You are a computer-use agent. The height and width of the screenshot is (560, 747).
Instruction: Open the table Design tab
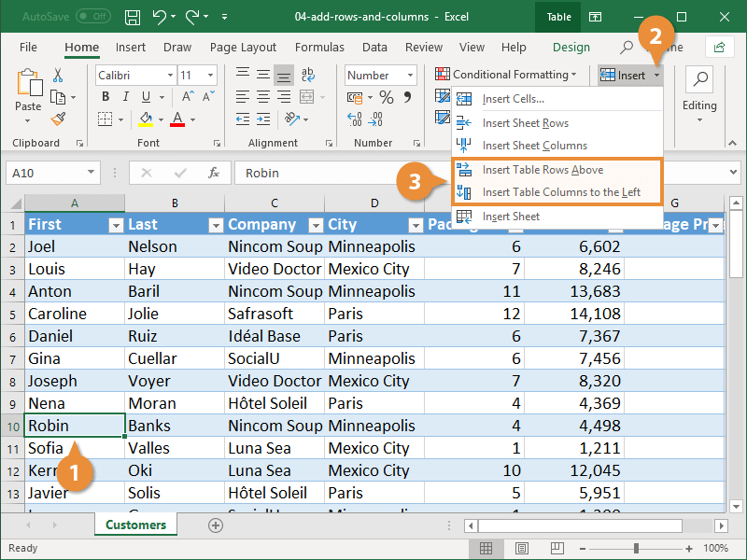point(571,48)
